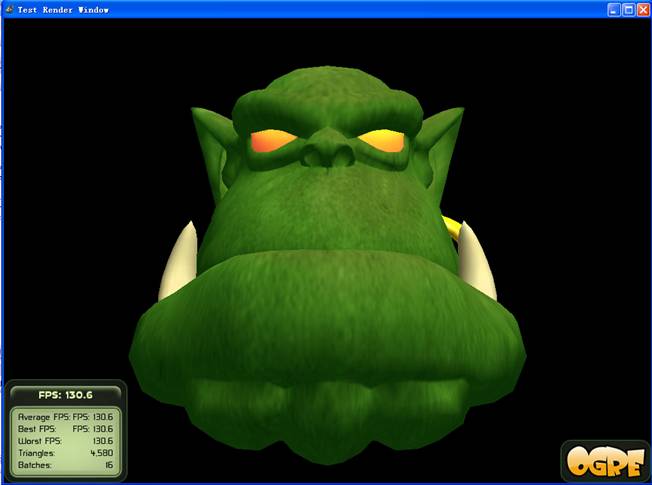Click the 'Best FPS' stats row
Screen dimensions: 652x485
coord(65,429)
